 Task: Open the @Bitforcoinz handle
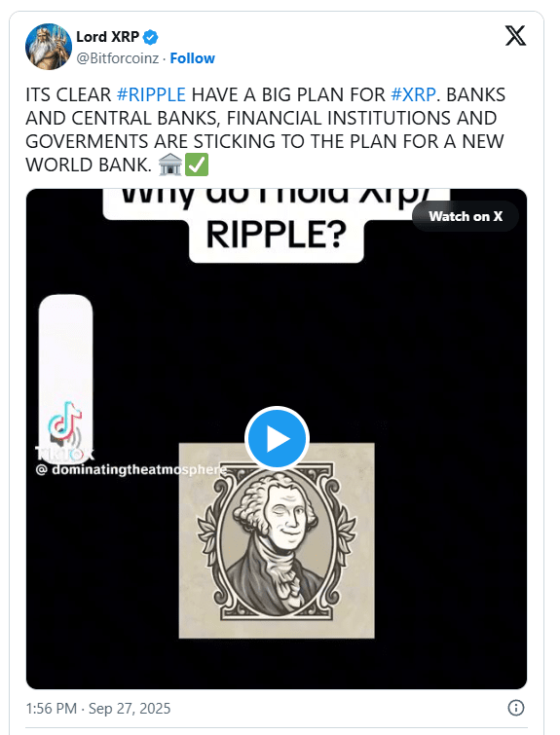[117, 58]
